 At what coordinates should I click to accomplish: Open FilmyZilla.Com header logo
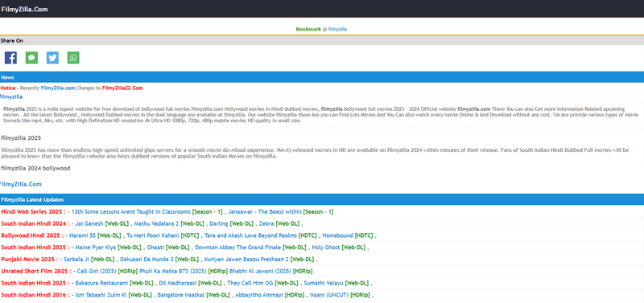[x=24, y=10]
